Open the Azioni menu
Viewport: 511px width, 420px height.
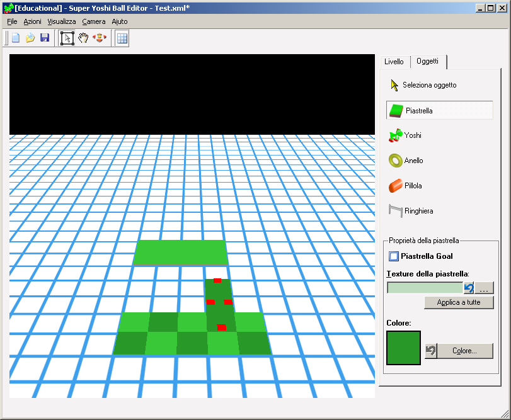(32, 21)
